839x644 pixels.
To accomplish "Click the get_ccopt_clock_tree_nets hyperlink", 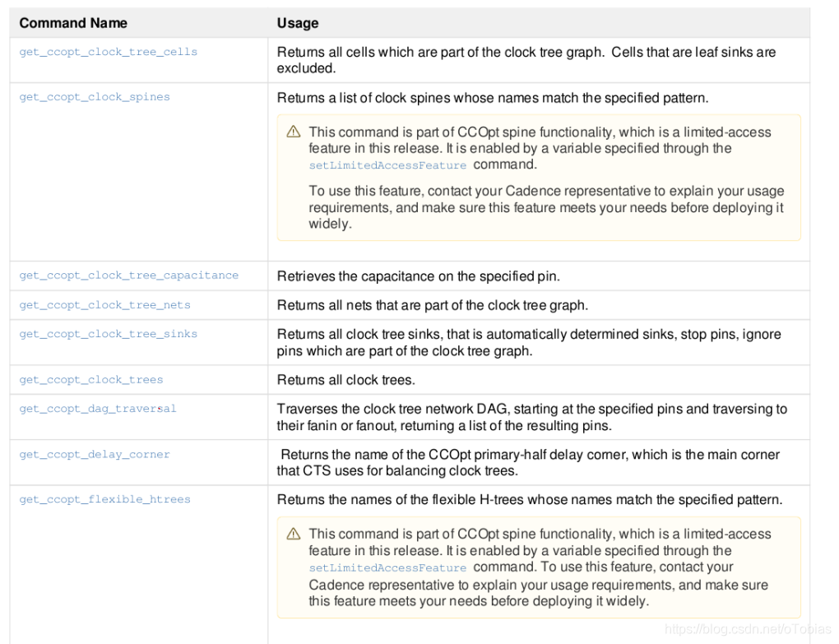I will pyautogui.click(x=104, y=305).
